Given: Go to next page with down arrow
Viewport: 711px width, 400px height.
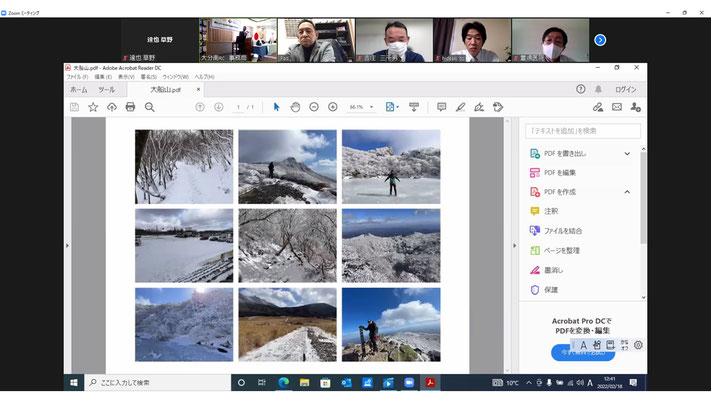Looking at the screenshot, I should [x=219, y=107].
